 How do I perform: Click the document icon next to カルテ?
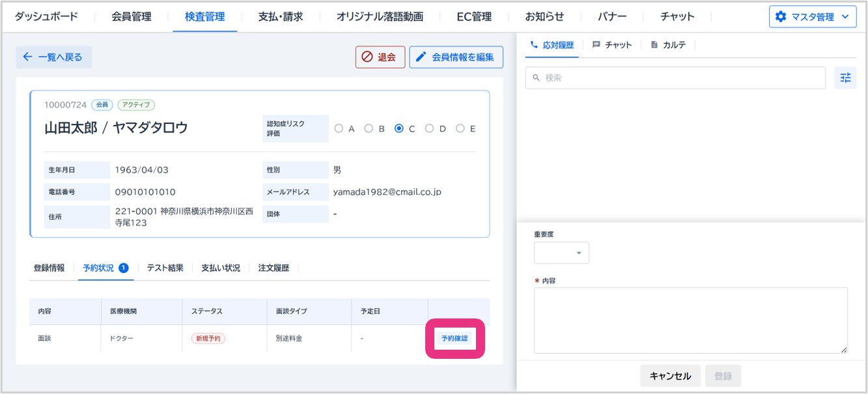pos(654,45)
